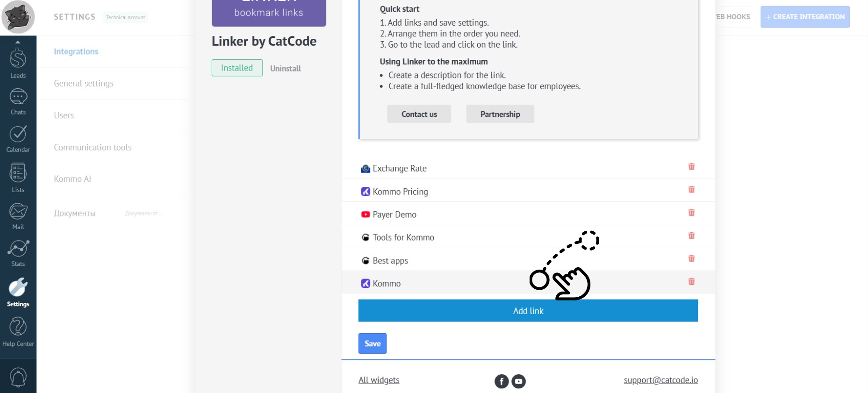Open CatCode YouTube channel icon
Image resolution: width=868 pixels, height=393 pixels.
pyautogui.click(x=518, y=381)
